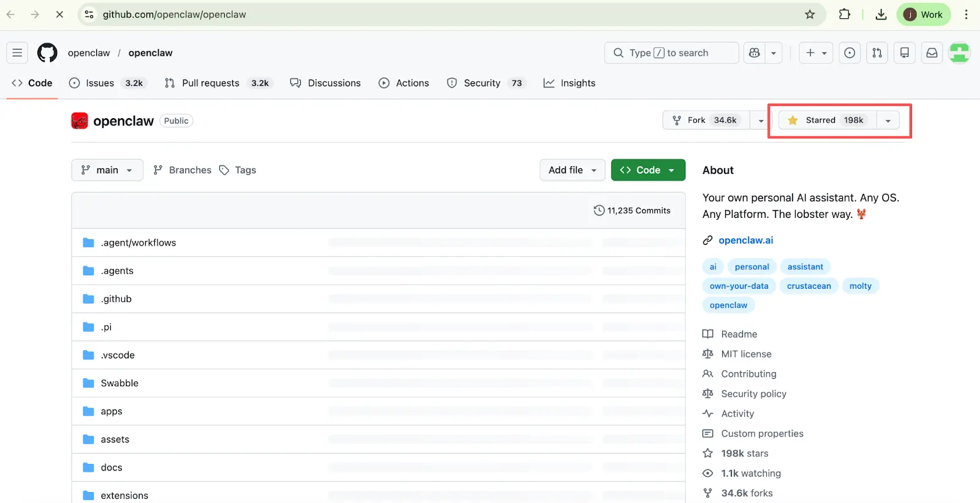The height and width of the screenshot is (503, 980).
Task: Click the address bar URL
Action: (175, 15)
